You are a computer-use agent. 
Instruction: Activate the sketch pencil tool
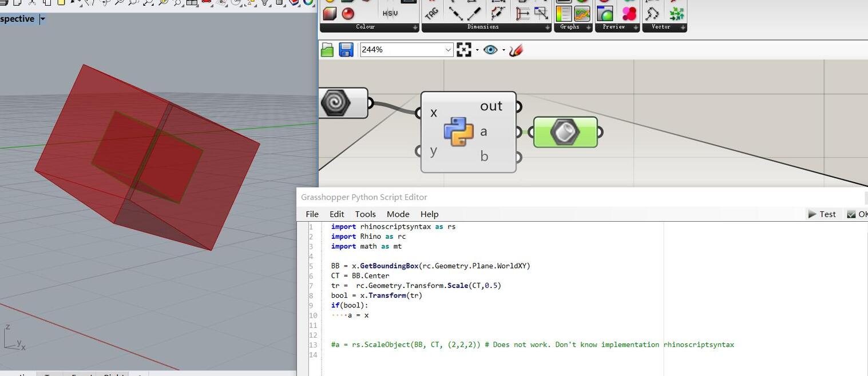point(516,50)
